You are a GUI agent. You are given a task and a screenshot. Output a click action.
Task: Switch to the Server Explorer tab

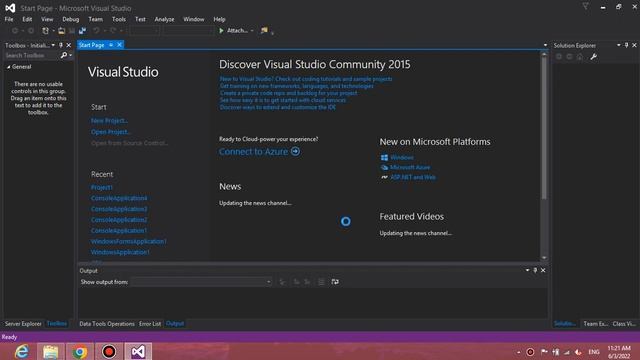[x=23, y=324]
